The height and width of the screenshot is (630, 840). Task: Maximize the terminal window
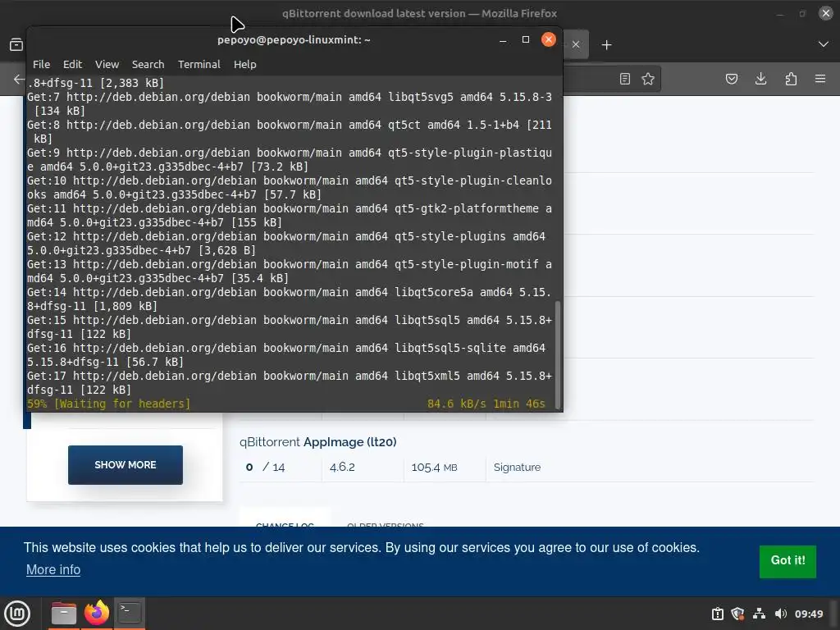pos(526,39)
